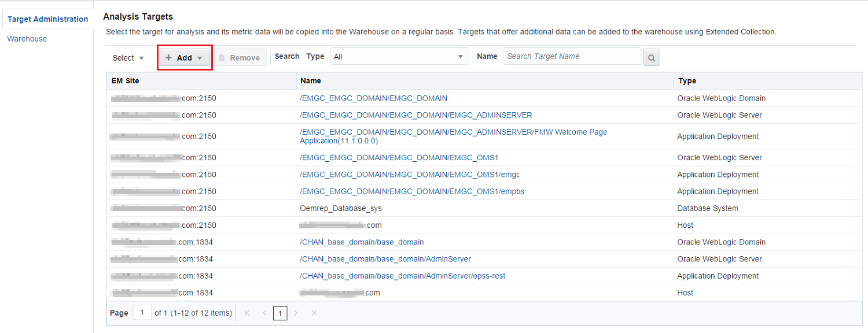Click the Search Target Name field
This screenshot has height=333, width=868.
tap(572, 57)
